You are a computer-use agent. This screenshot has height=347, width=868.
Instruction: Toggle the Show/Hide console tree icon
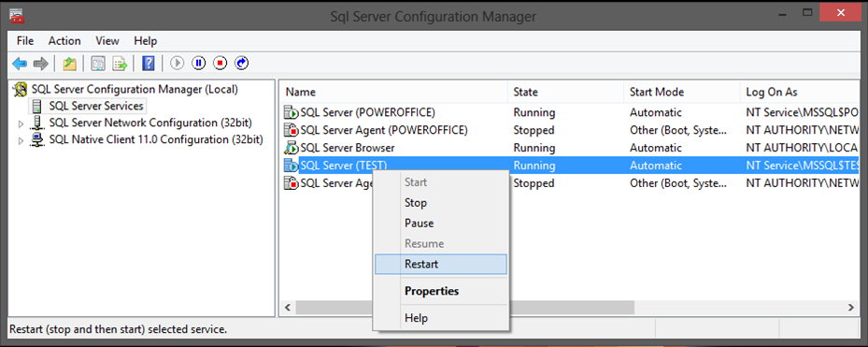98,64
